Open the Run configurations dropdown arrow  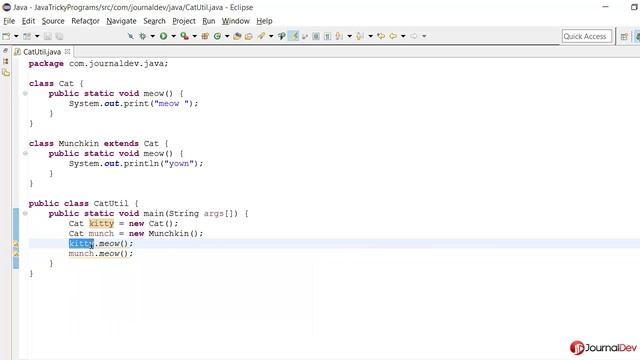click(173, 36)
